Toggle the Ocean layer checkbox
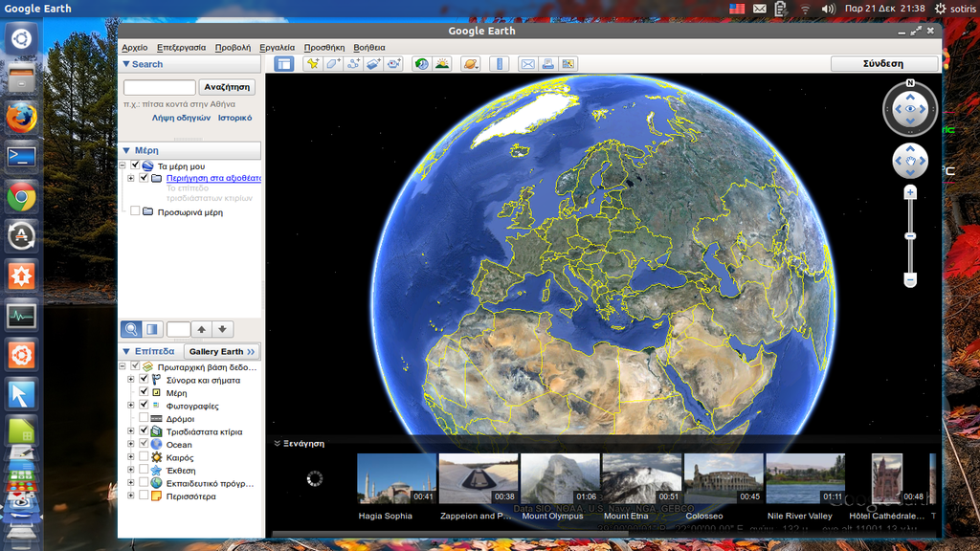 pos(144,444)
